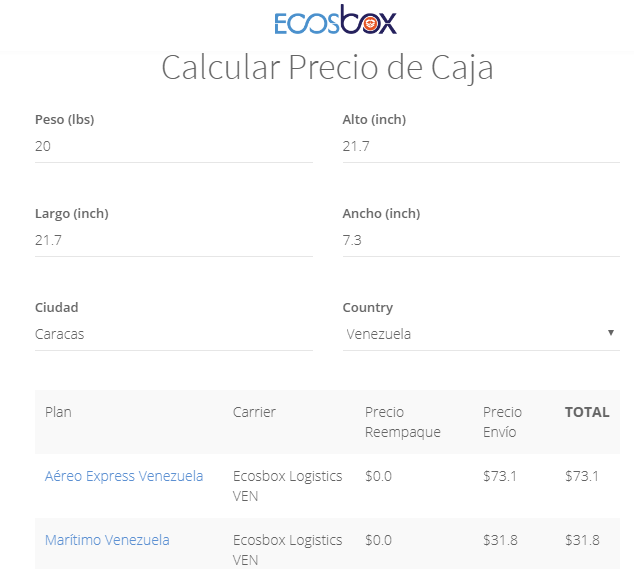Open the Country dropdown arrow

610,333
